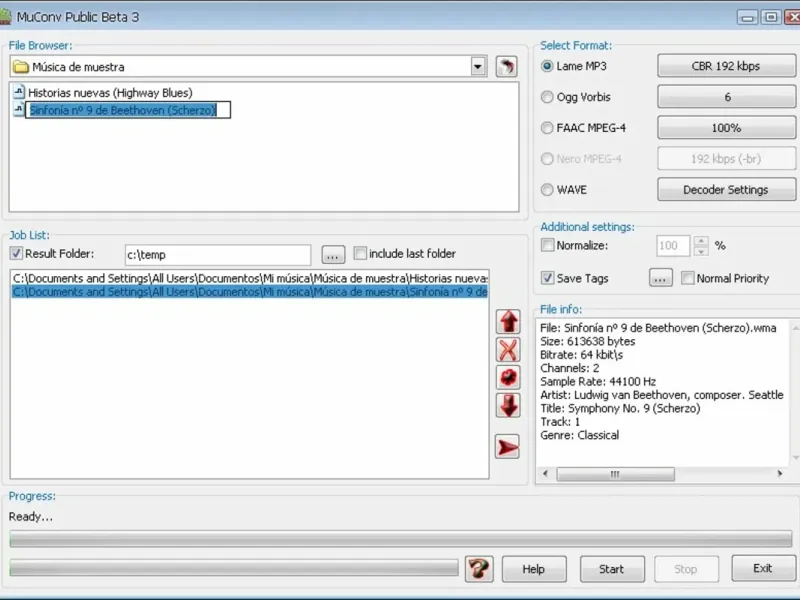
Task: Select the Ogg Vorbis format
Action: coord(547,97)
